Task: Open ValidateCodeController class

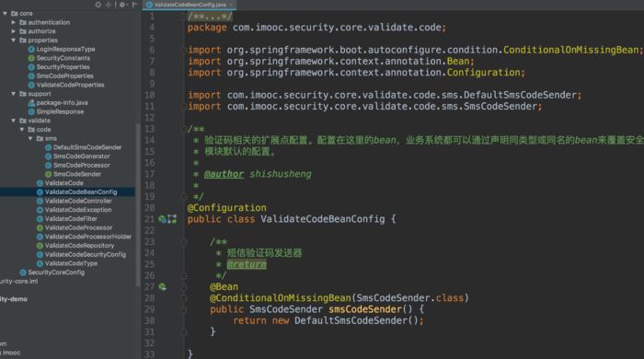Action: pos(75,201)
